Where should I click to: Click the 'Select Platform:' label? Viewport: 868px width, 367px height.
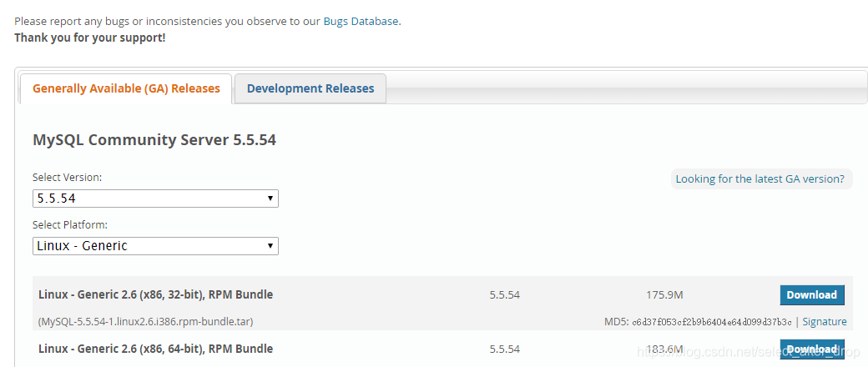[x=70, y=224]
